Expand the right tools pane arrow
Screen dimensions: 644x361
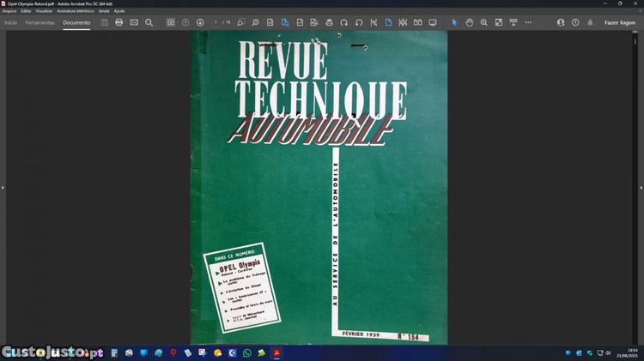tap(641, 187)
